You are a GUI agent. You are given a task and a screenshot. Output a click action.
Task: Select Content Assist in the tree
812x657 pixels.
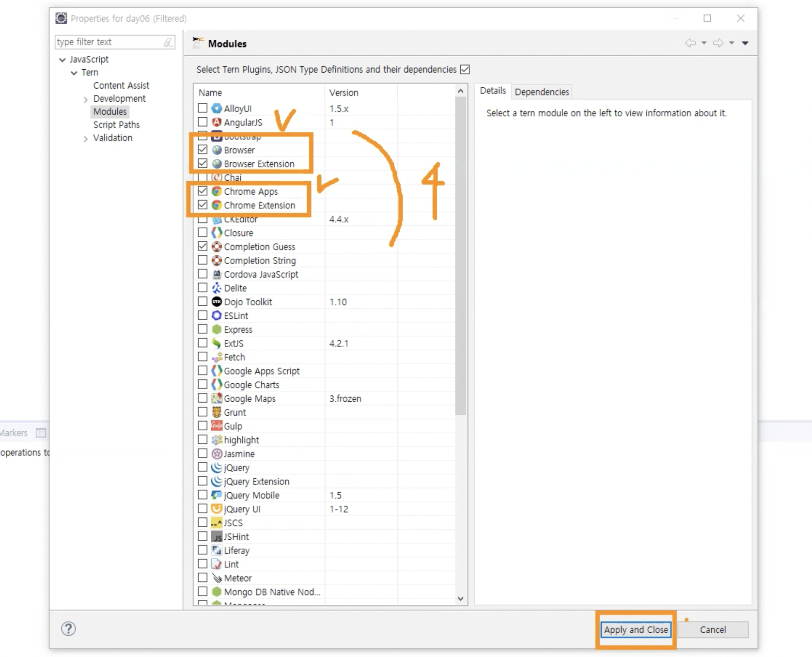[121, 85]
